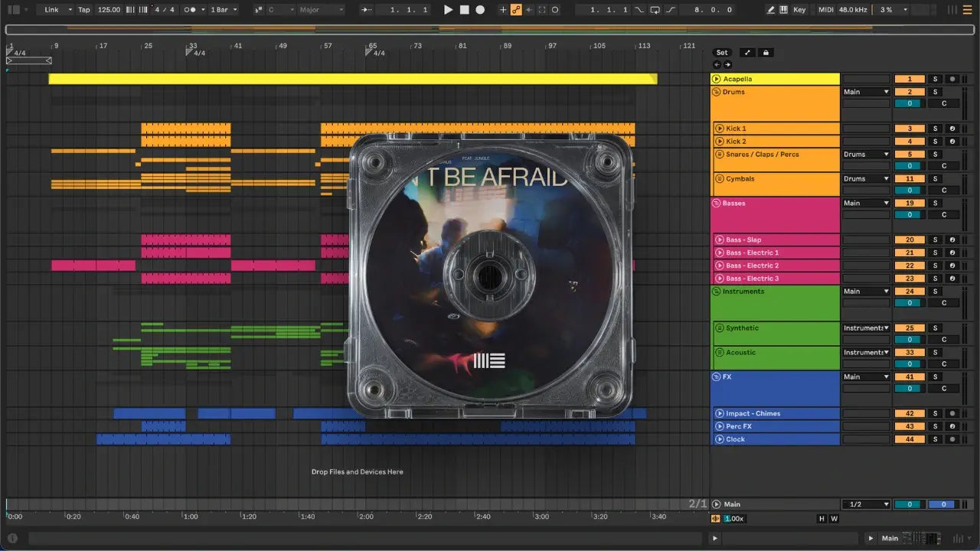Start playback with the Play button
Viewport: 980px width, 551px height.
click(449, 10)
